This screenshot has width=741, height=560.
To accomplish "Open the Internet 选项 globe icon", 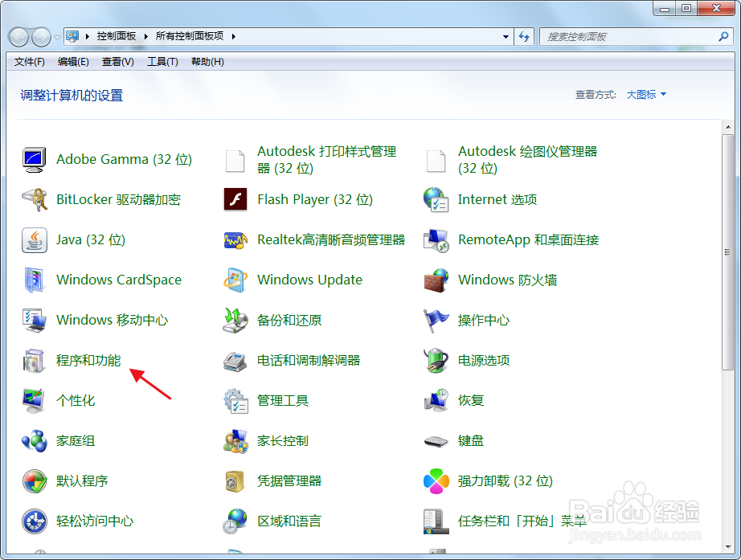I will click(x=436, y=199).
